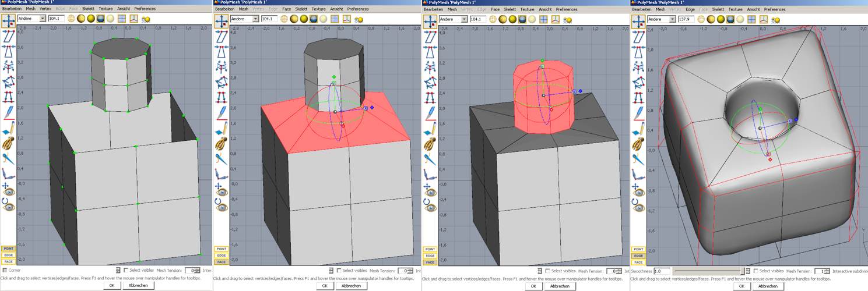Select the move/scale tool in the red cylinder window

[x=430, y=21]
